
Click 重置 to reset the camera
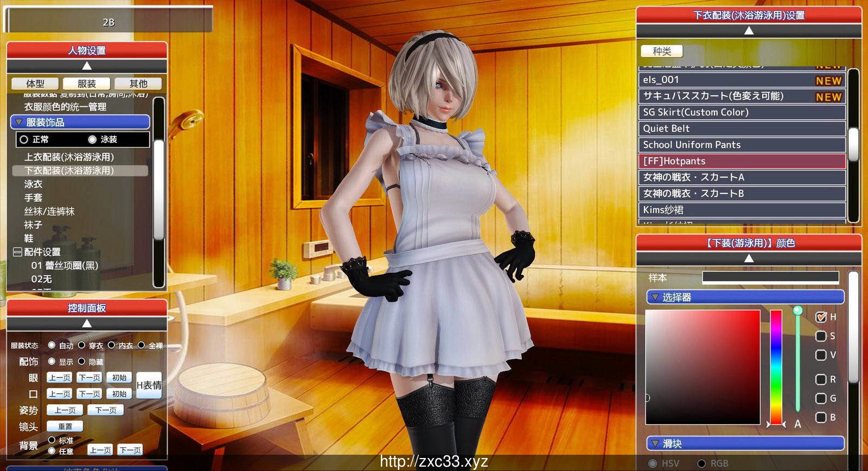65,427
